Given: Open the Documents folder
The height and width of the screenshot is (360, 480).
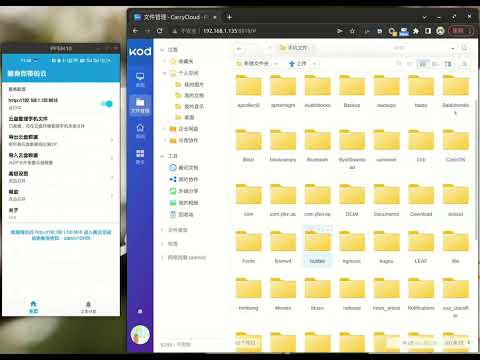Looking at the screenshot, I should coord(386,199).
